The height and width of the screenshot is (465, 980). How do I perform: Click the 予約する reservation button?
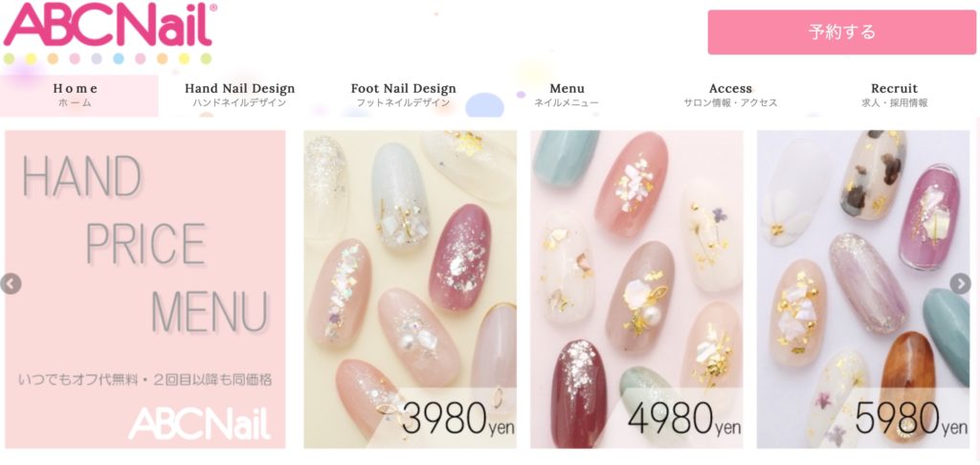841,32
